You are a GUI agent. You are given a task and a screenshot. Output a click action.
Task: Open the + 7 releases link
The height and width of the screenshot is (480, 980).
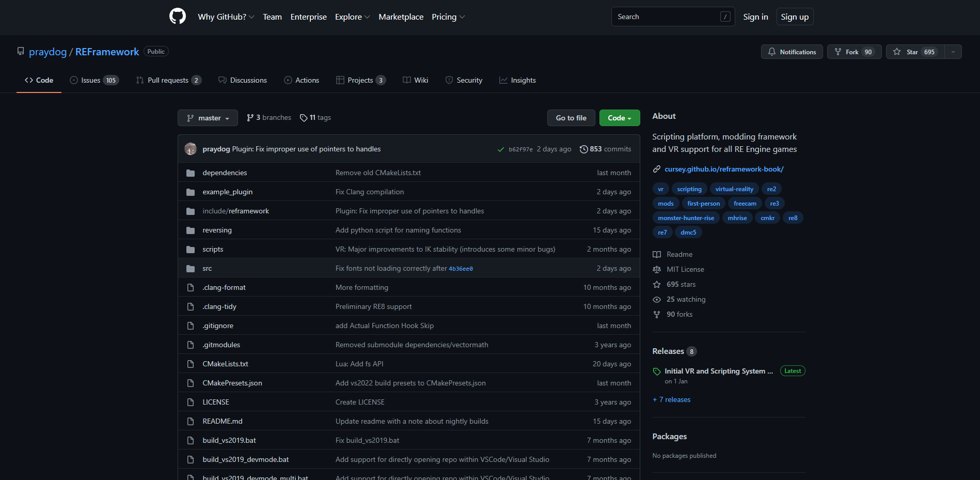click(x=671, y=399)
